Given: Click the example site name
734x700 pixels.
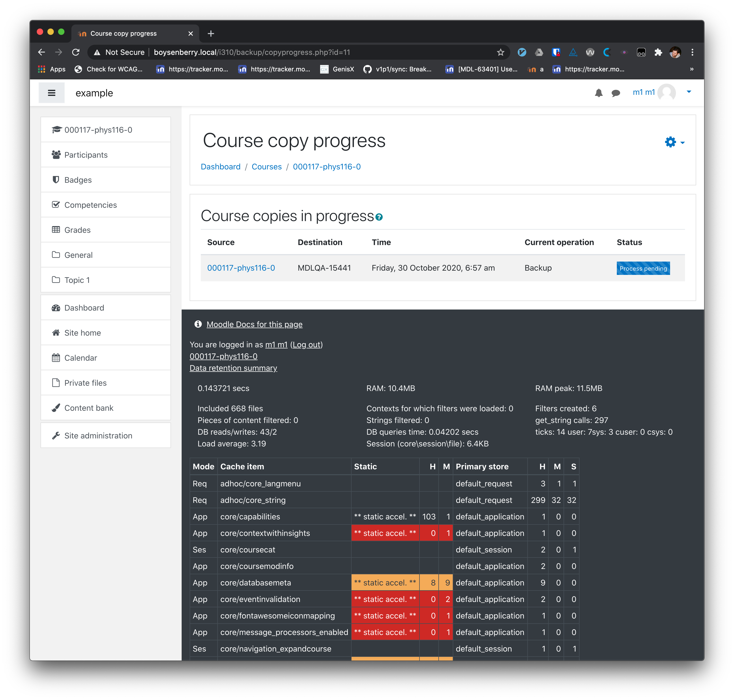Looking at the screenshot, I should (94, 93).
